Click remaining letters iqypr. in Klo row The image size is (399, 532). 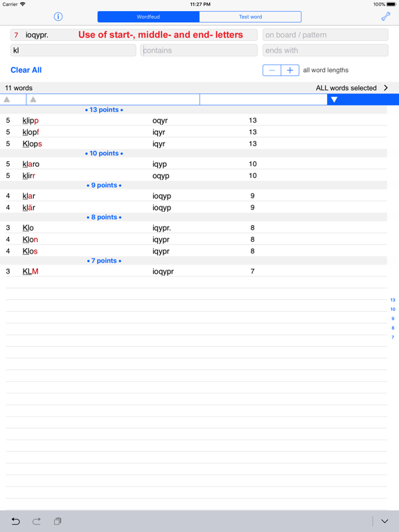coord(162,228)
